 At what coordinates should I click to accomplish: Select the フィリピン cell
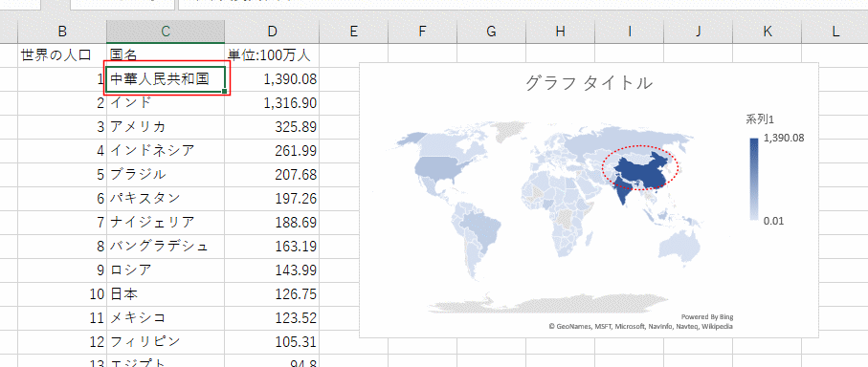click(x=166, y=341)
